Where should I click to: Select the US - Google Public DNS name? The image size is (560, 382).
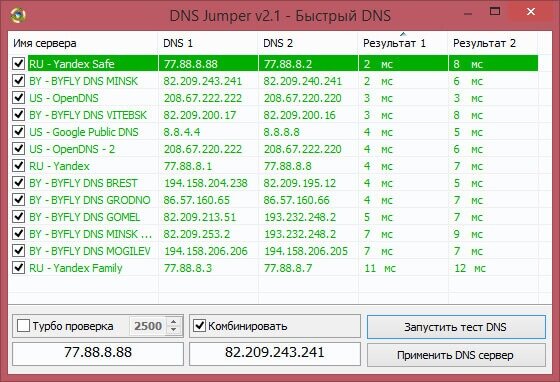pyautogui.click(x=84, y=132)
